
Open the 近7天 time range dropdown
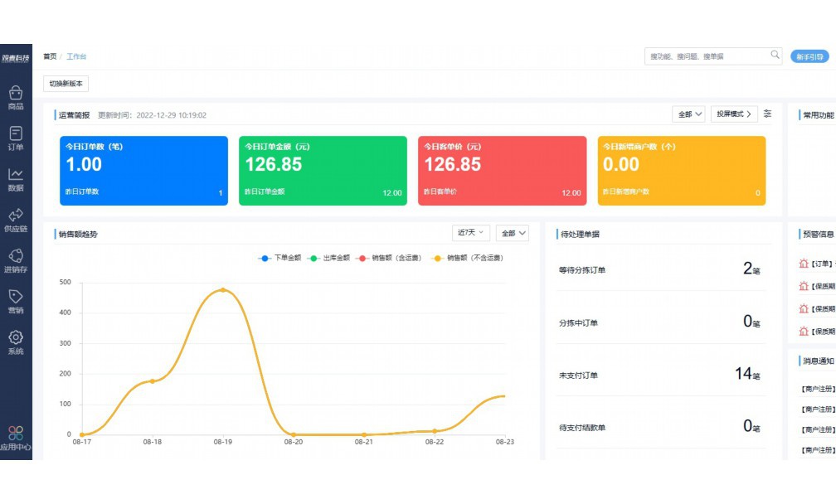[x=471, y=233]
